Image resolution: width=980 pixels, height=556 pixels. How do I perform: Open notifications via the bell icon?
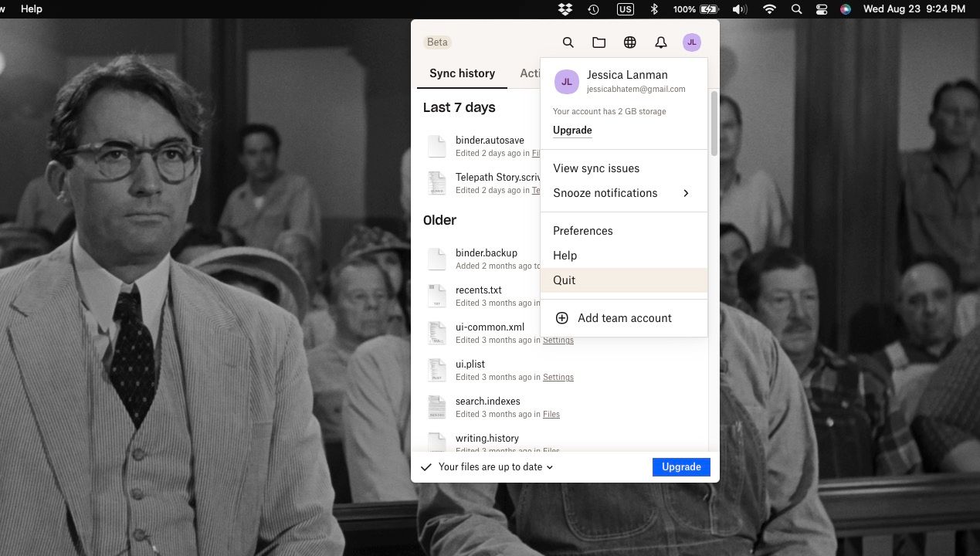coord(660,42)
